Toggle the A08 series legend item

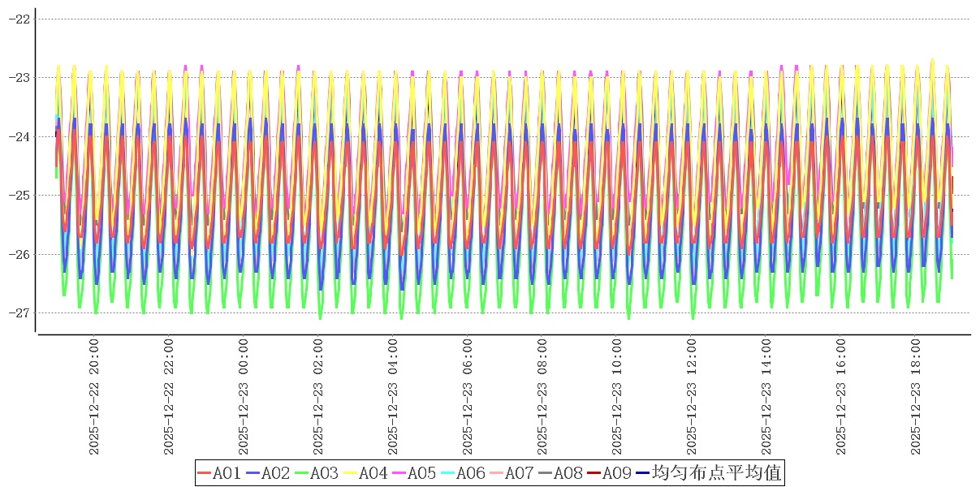click(560, 473)
